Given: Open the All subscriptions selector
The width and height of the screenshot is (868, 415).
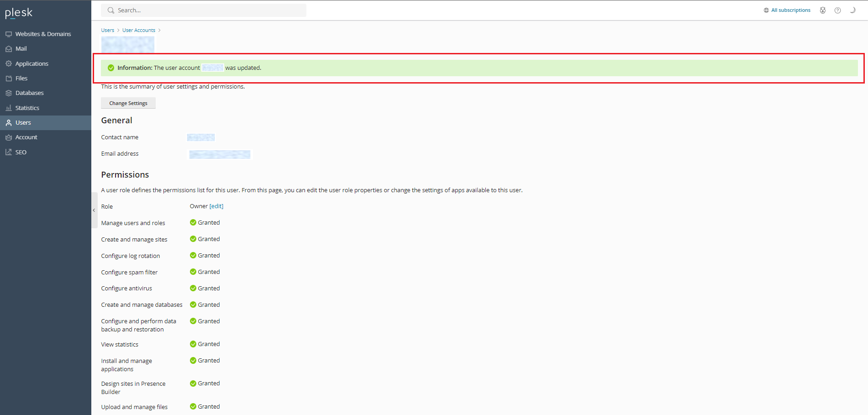Looking at the screenshot, I should click(x=790, y=11).
